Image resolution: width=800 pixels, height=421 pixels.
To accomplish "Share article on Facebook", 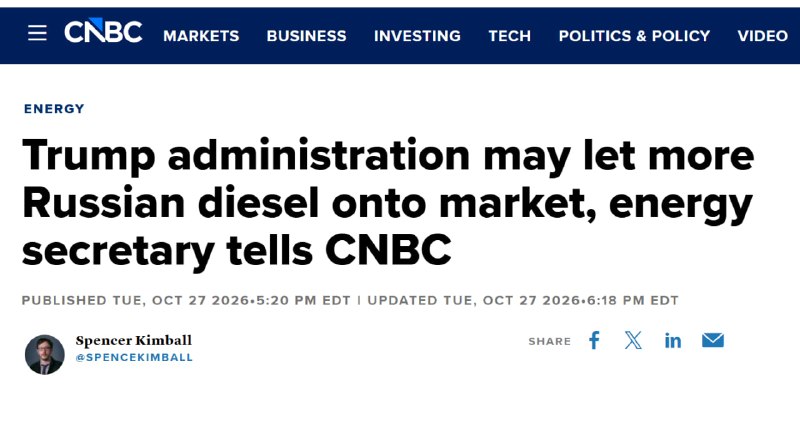I will coord(594,340).
